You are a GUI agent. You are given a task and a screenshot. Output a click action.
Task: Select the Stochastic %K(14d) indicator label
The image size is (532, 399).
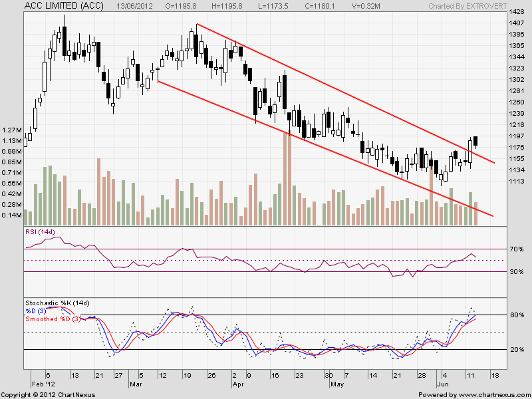[x=57, y=303]
